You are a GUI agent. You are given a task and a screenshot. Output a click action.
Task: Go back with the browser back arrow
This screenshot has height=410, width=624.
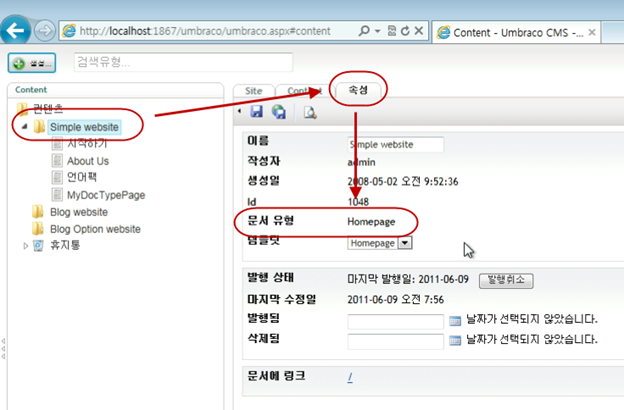click(x=16, y=30)
